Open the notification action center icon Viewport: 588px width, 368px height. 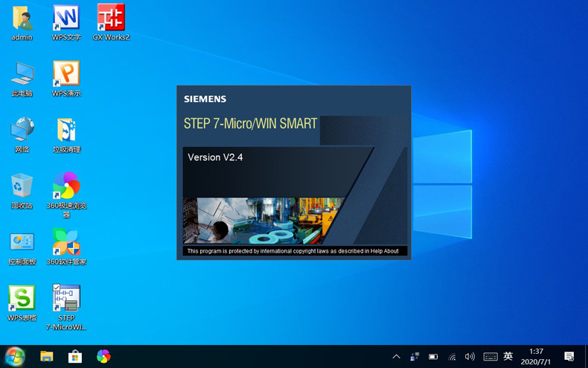pyautogui.click(x=569, y=357)
